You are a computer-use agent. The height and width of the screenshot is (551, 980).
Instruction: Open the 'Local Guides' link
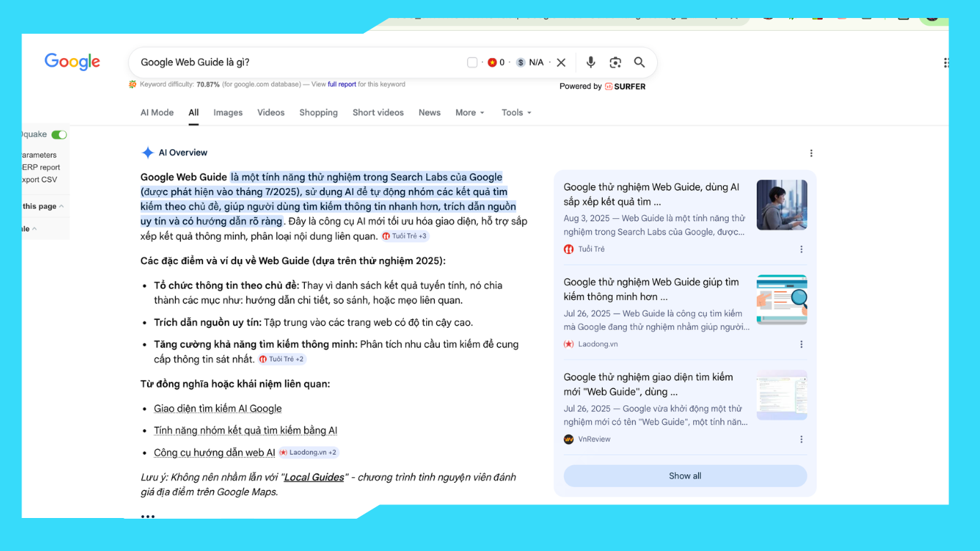314,477
